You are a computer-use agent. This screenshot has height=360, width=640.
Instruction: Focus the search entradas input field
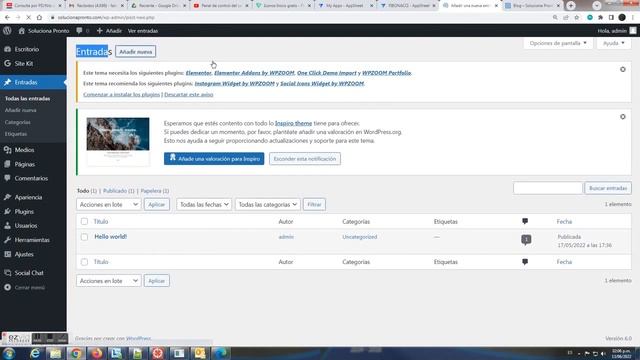tap(548, 188)
